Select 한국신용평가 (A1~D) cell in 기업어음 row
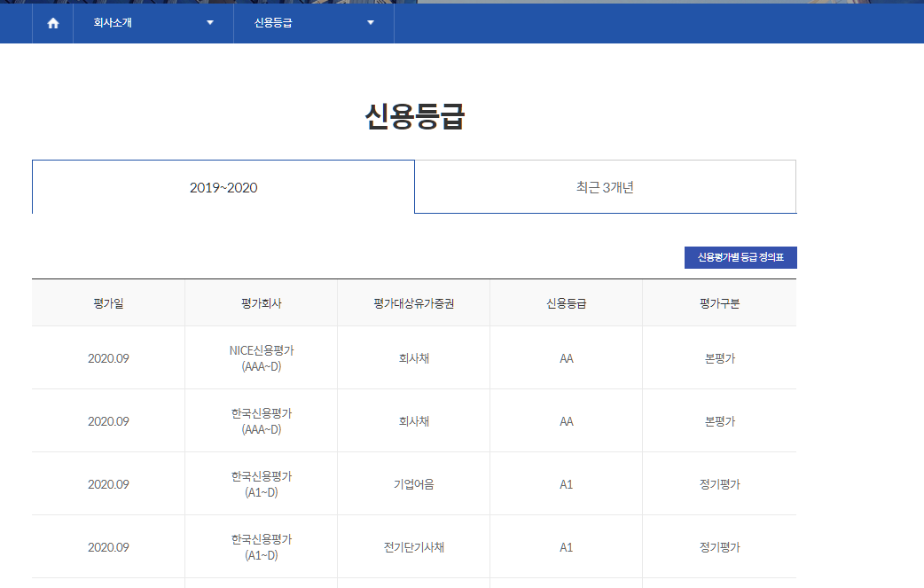Image resolution: width=924 pixels, height=588 pixels. 261,484
